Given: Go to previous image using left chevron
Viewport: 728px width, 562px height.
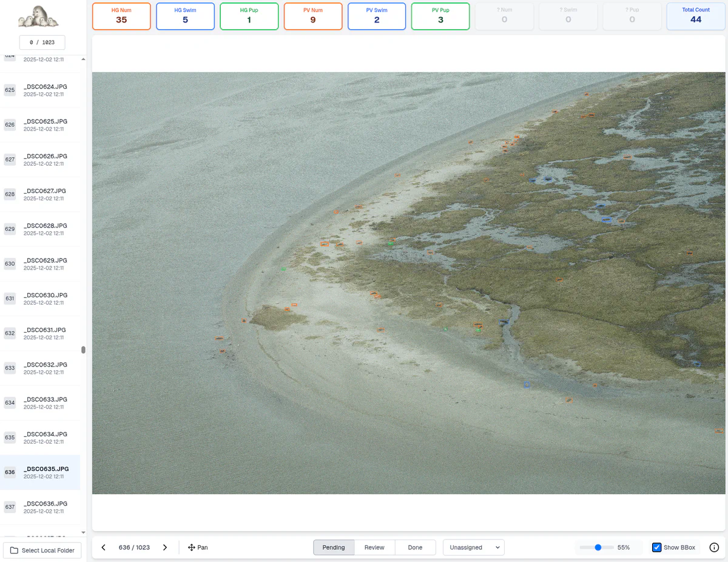Looking at the screenshot, I should tap(103, 547).
